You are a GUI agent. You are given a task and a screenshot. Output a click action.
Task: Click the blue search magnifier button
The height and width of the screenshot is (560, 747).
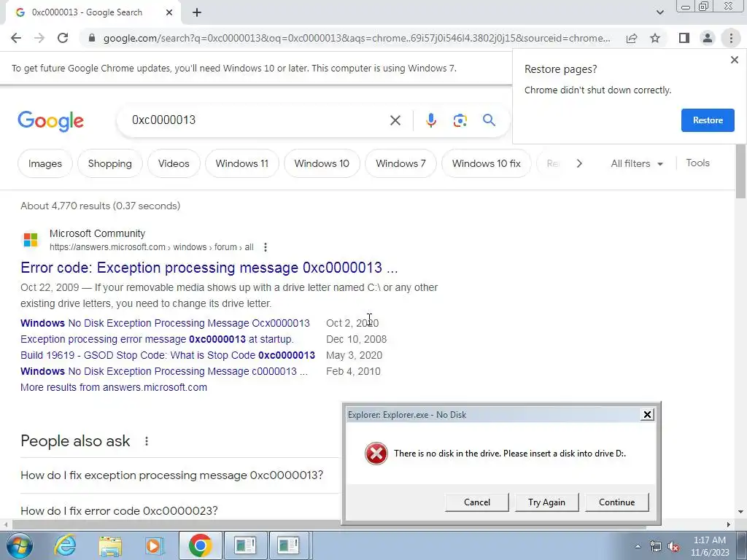pyautogui.click(x=489, y=120)
